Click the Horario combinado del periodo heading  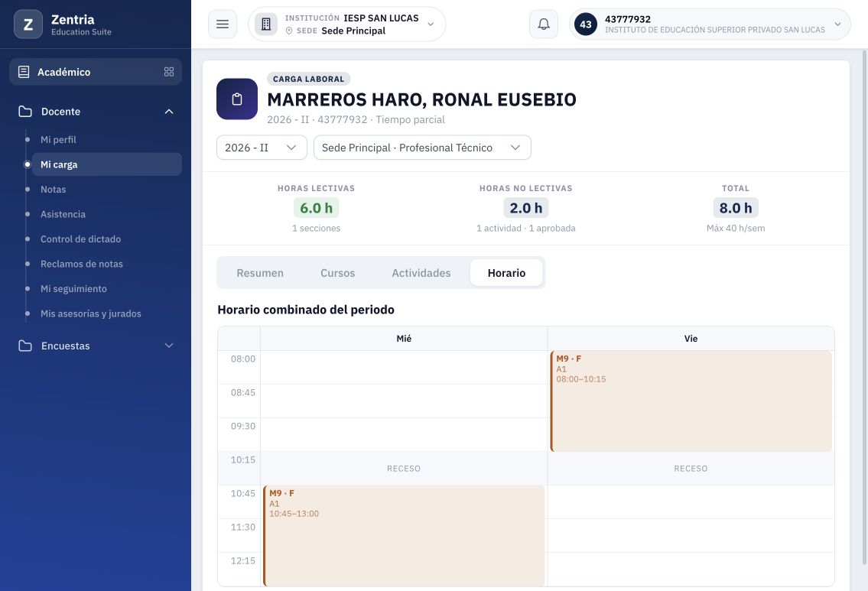coord(306,310)
